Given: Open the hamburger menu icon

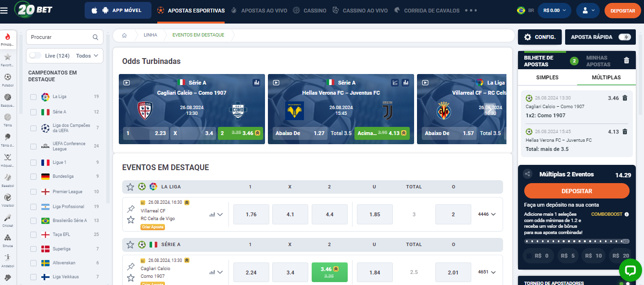Looking at the screenshot, I should (x=4, y=10).
